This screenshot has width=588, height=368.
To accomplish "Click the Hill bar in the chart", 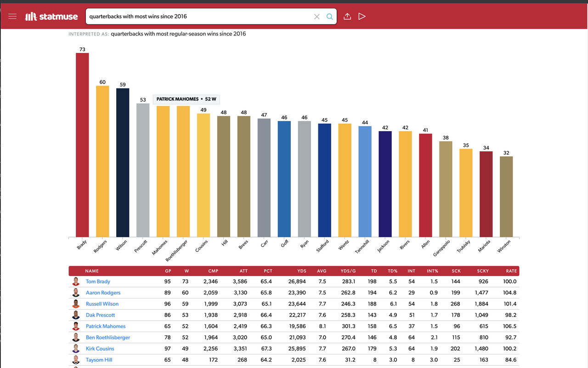I will (x=224, y=177).
